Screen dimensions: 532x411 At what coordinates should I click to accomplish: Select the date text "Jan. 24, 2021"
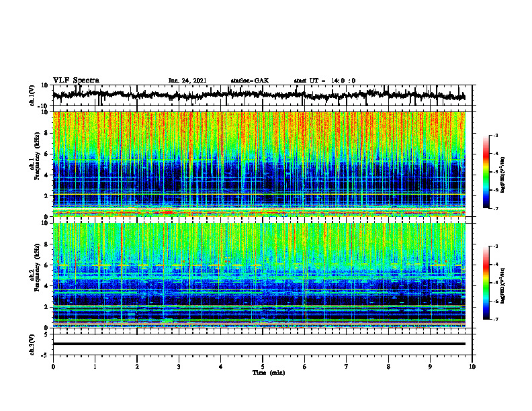pyautogui.click(x=187, y=81)
